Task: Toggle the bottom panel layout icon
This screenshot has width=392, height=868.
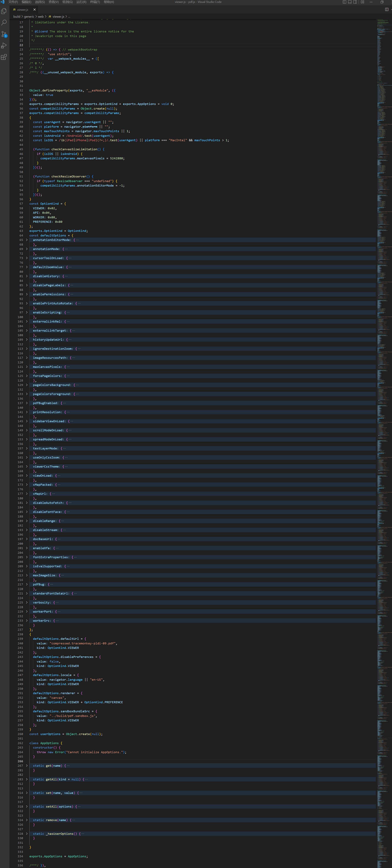Action: [x=350, y=2]
